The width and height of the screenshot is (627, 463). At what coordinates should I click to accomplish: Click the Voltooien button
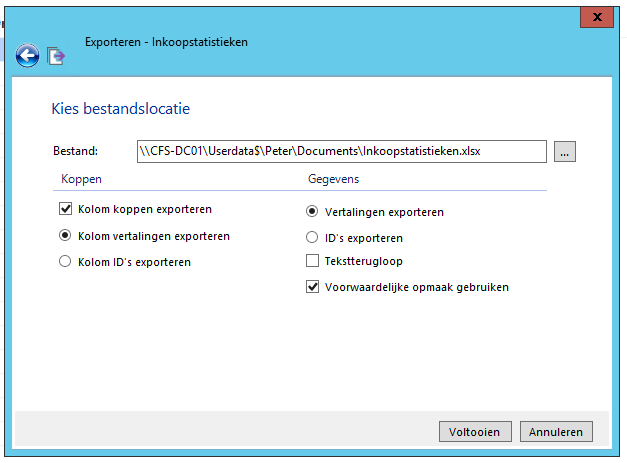click(475, 431)
